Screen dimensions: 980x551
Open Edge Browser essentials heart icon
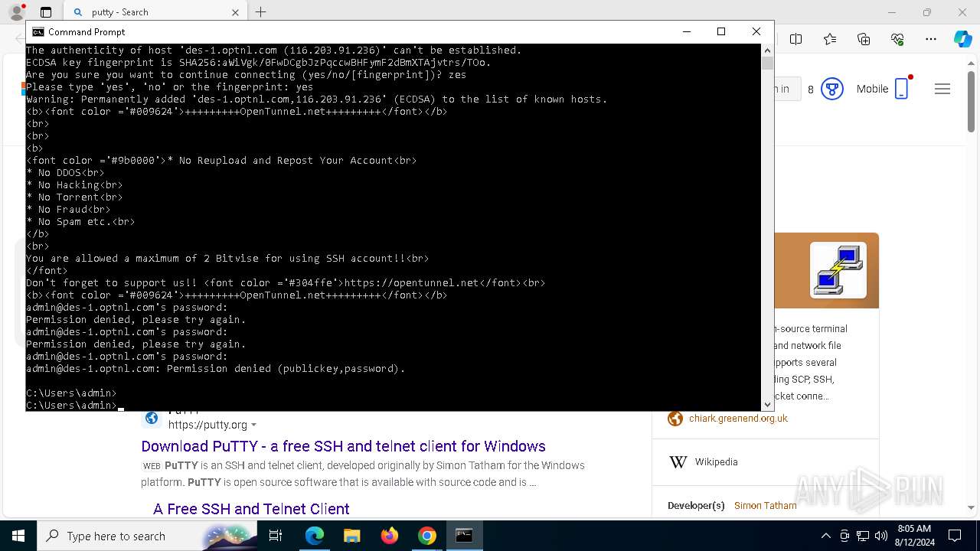pos(897,39)
